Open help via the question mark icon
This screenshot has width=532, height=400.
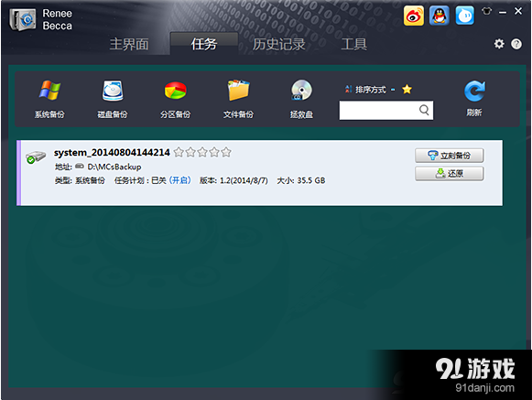click(x=516, y=44)
